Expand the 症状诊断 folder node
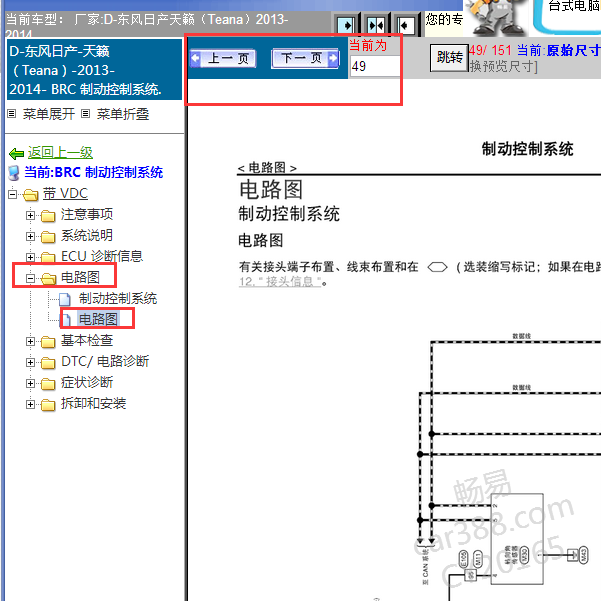The width and height of the screenshot is (601, 601). click(x=30, y=383)
